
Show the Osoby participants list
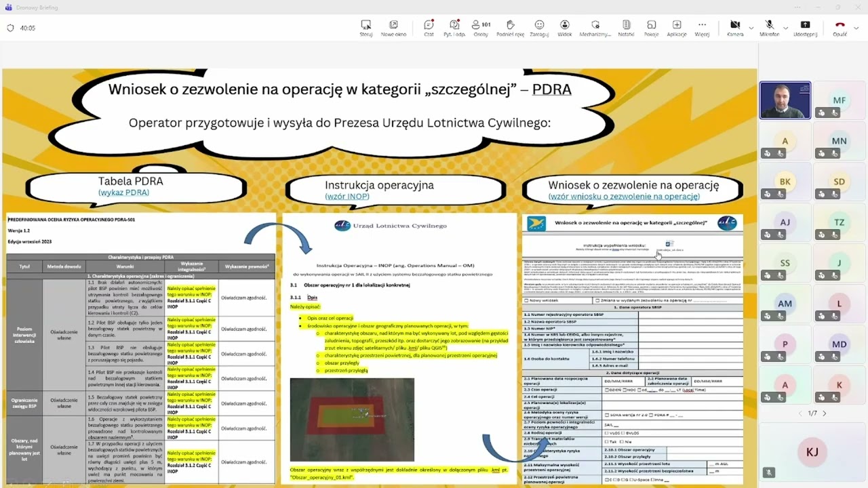pos(481,28)
